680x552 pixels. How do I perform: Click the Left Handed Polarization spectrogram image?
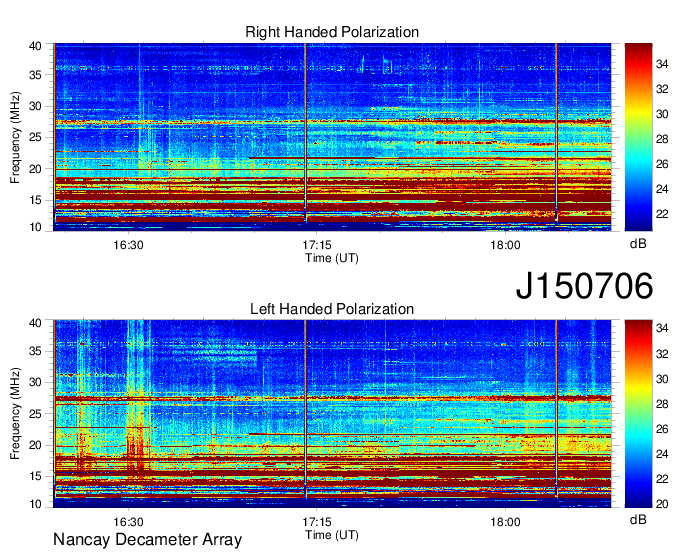(332, 414)
